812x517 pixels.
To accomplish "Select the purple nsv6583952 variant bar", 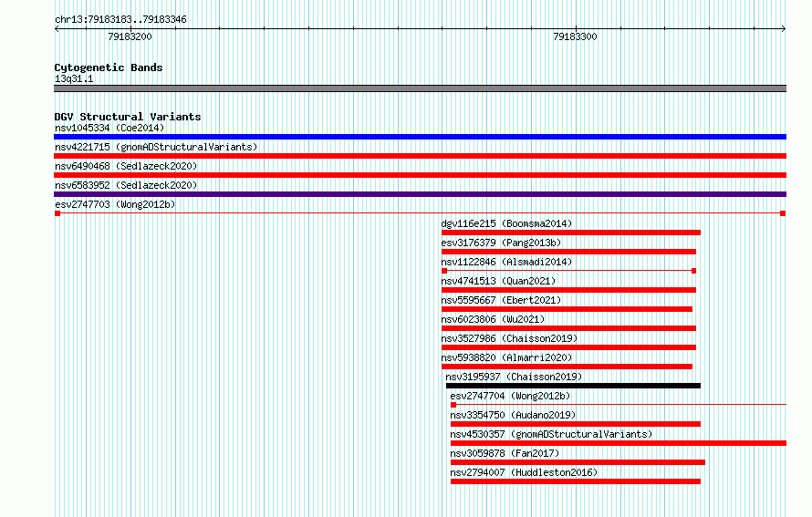I will (x=420, y=194).
